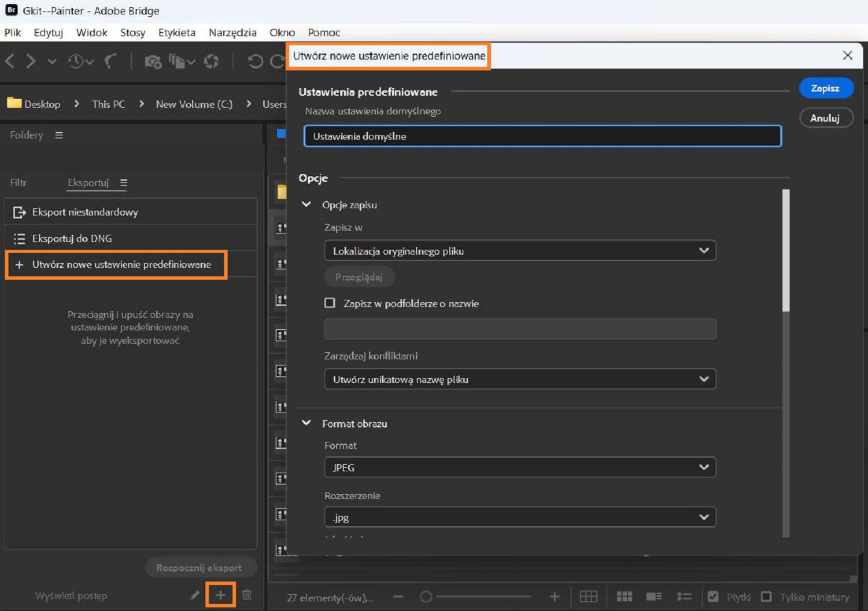Click the pencil edit preset icon
Viewport: 868px width, 611px height.
click(x=195, y=595)
